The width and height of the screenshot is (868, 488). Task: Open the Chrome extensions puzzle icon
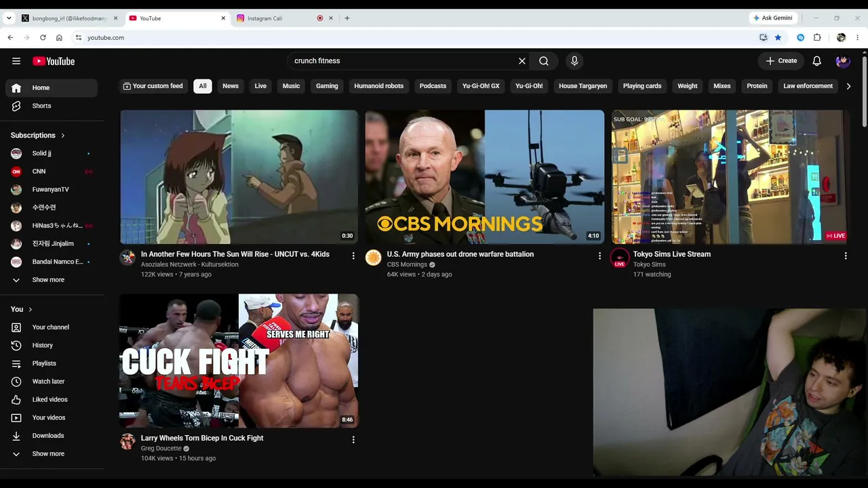pos(817,37)
